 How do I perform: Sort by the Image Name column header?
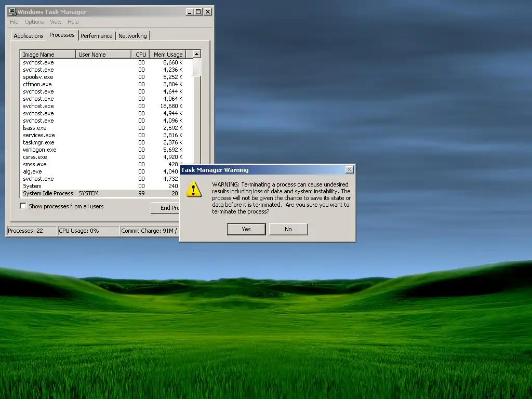48,54
